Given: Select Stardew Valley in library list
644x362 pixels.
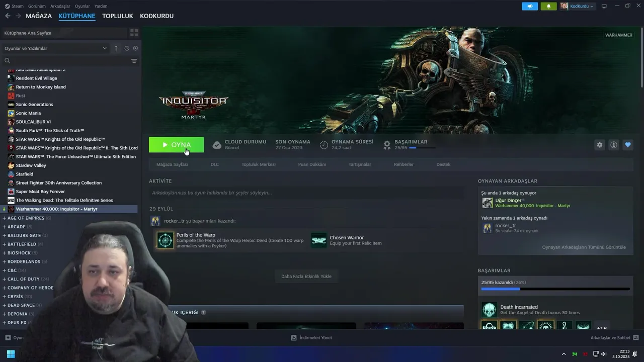Looking at the screenshot, I should coord(31,165).
